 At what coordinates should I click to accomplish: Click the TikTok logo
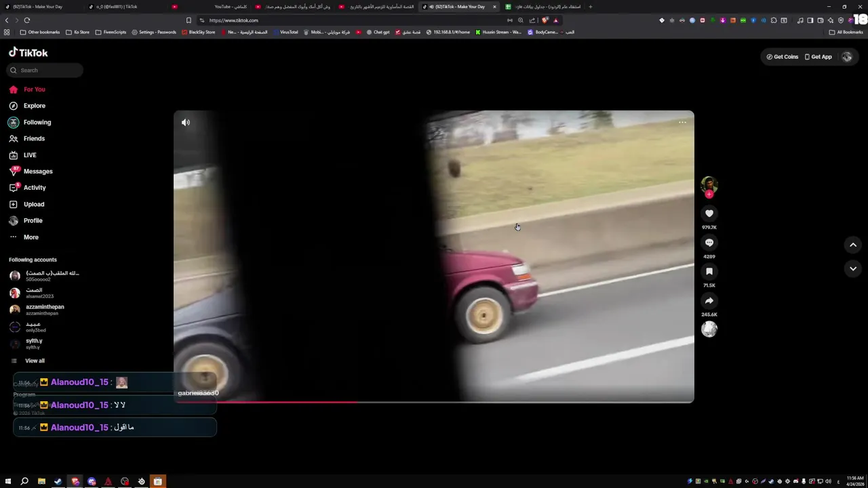click(x=28, y=52)
